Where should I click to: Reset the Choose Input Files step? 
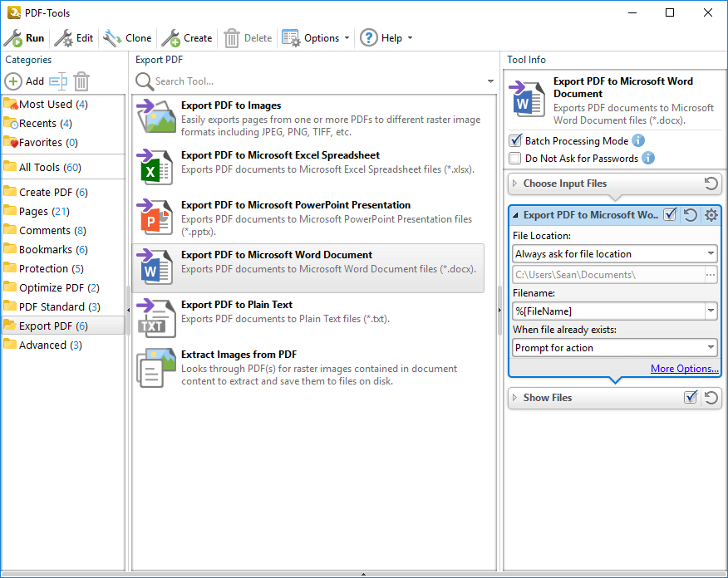[711, 184]
